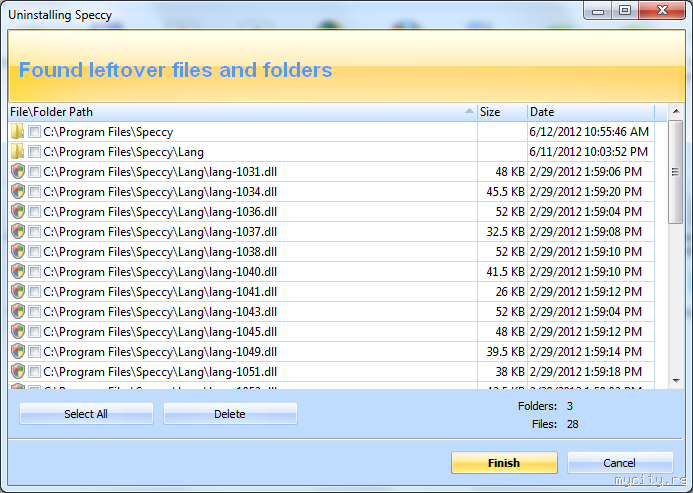Image resolution: width=693 pixels, height=493 pixels.
Task: Sort by File\Folder Path column header
Action: (x=243, y=112)
